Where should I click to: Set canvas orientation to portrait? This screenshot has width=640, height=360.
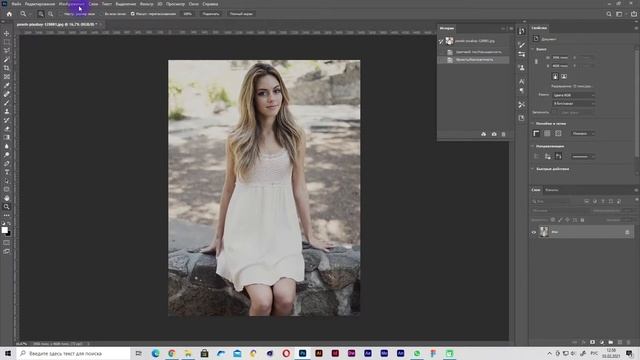(555, 76)
